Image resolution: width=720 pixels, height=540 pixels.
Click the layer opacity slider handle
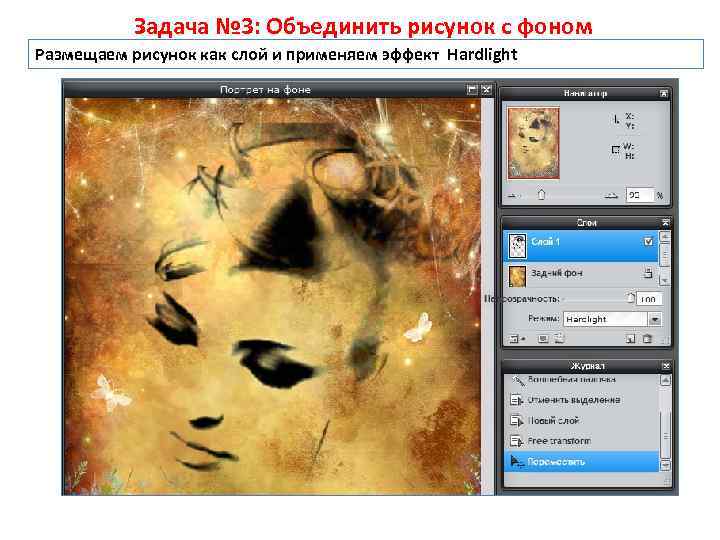pos(630,298)
